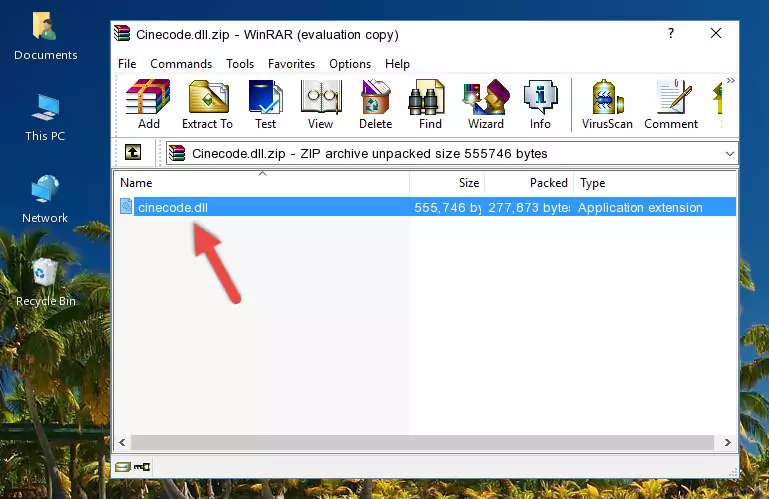This screenshot has width=769, height=499.
Task: Show archive Info
Action: pos(540,104)
